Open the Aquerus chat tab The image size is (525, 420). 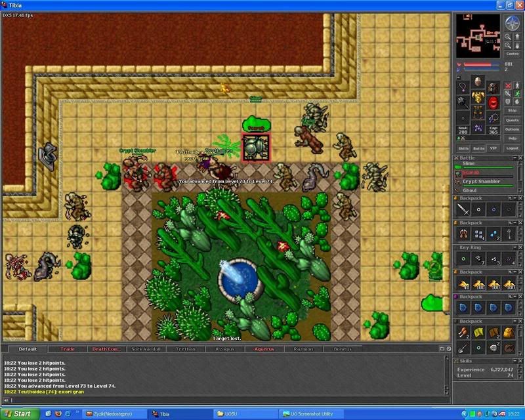pyautogui.click(x=264, y=349)
